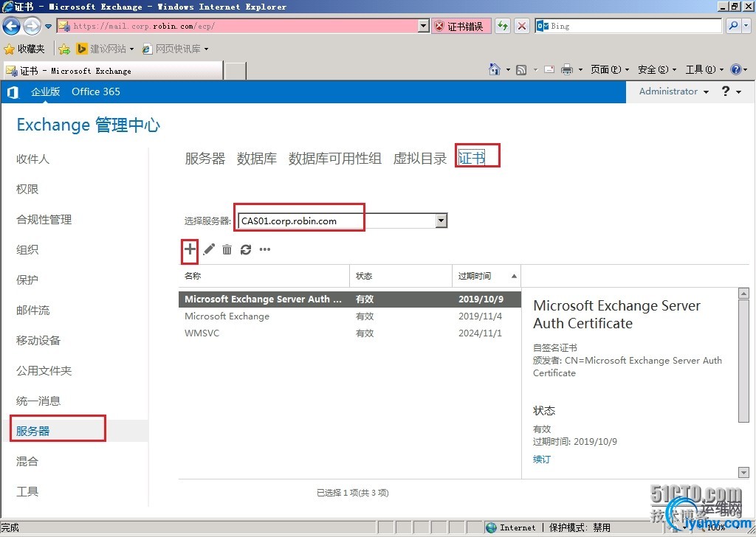The height and width of the screenshot is (537, 756).
Task: Open the Favorites star (收藏夹)
Action: 24,49
